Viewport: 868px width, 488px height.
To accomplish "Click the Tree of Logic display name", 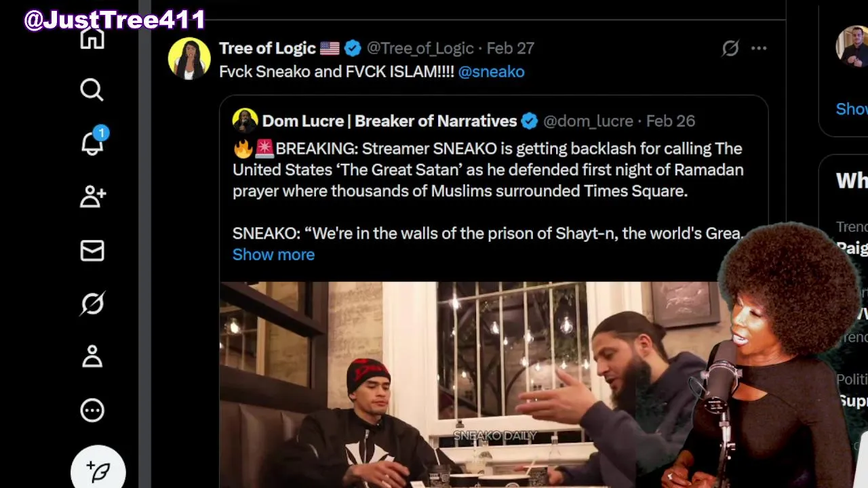I will pyautogui.click(x=267, y=48).
